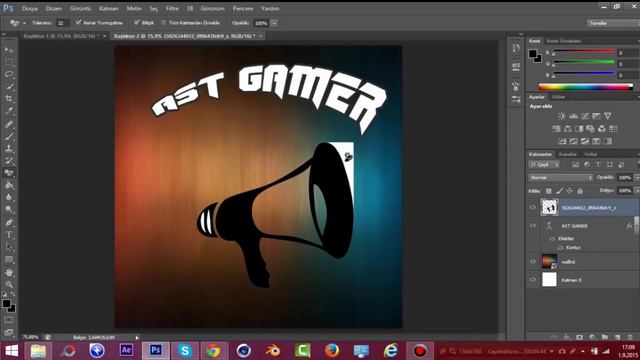
Task: Click lock transparent pixels icon
Action: 549,191
